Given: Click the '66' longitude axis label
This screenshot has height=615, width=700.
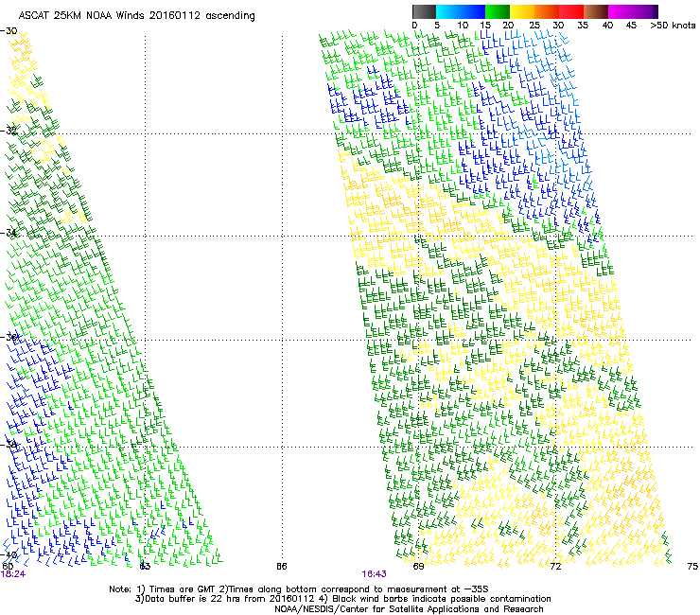Looking at the screenshot, I should click(x=282, y=567).
